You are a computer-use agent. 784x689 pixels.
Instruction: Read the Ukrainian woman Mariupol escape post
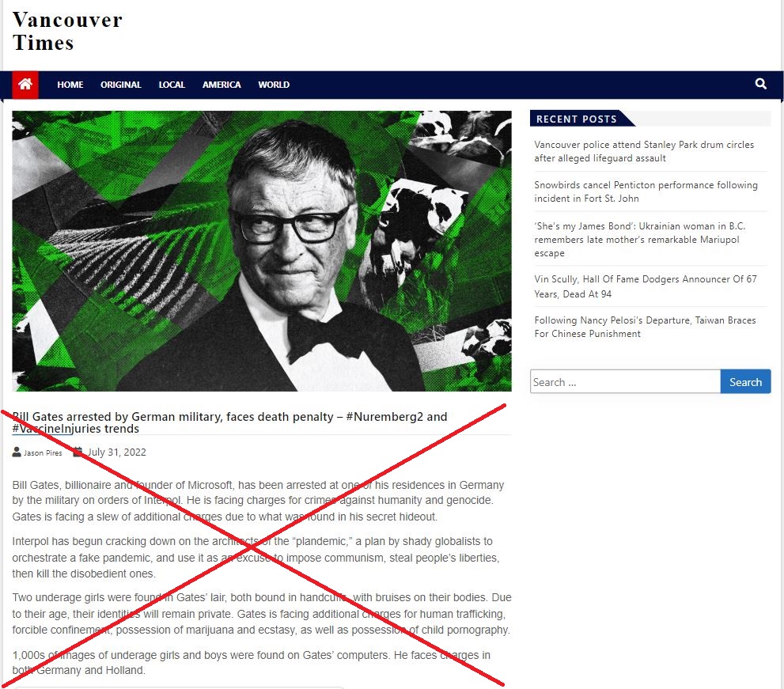point(639,239)
